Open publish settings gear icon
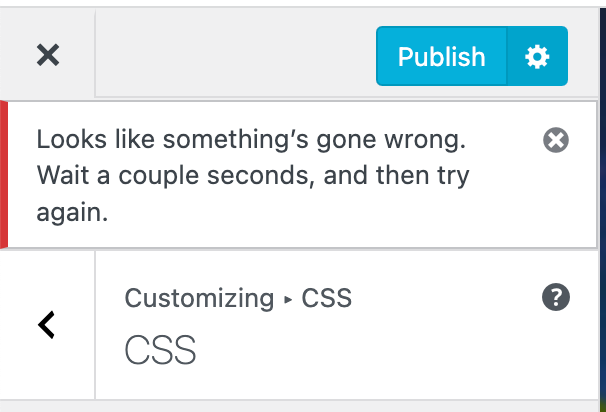 (x=538, y=57)
